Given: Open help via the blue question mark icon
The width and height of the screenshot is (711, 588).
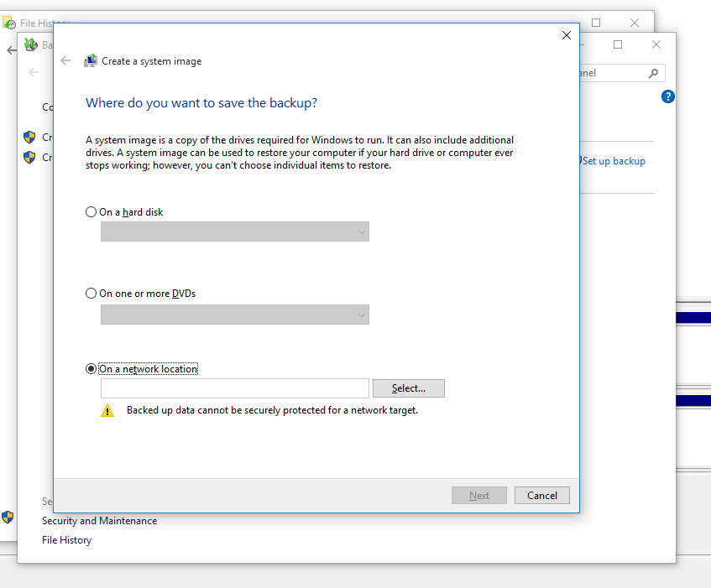Looking at the screenshot, I should point(668,96).
